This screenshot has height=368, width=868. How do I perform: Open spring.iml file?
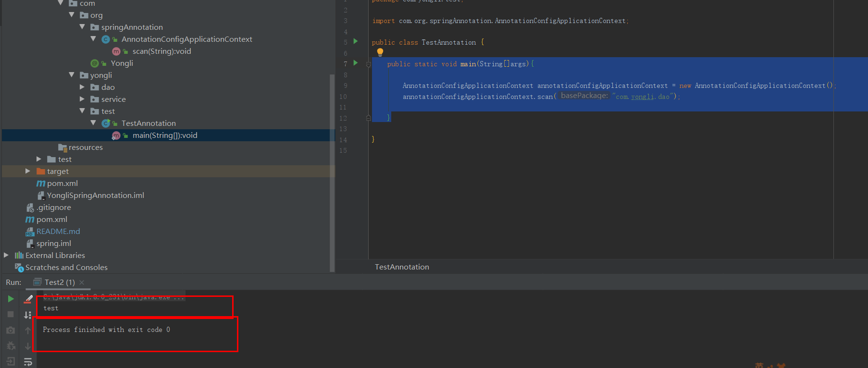[x=53, y=244]
